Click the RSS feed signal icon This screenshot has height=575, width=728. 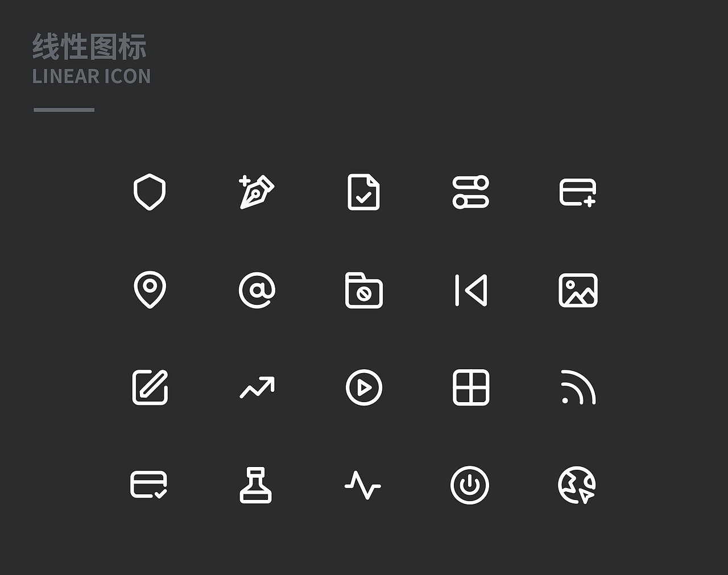click(578, 387)
